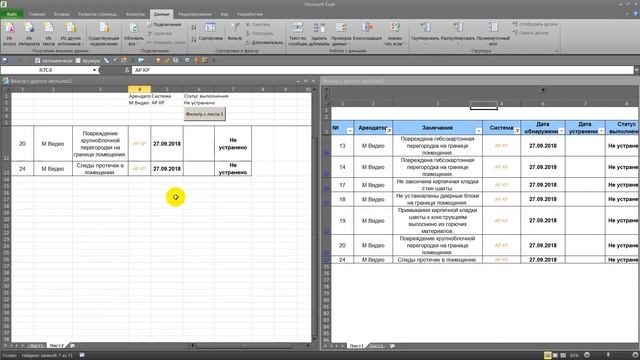Screen dimensions: 640x360
Task: Click the Normal view icon in status bar
Action: (x=547, y=356)
